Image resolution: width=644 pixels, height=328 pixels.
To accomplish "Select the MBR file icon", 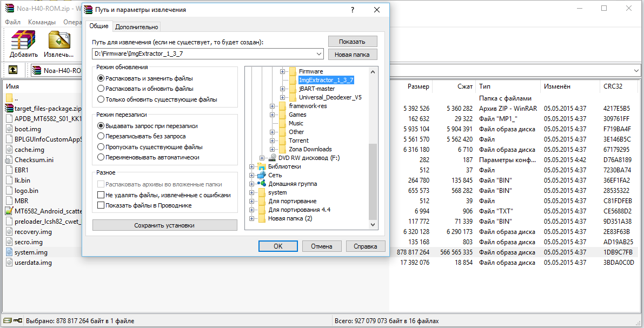I will click(x=9, y=200).
